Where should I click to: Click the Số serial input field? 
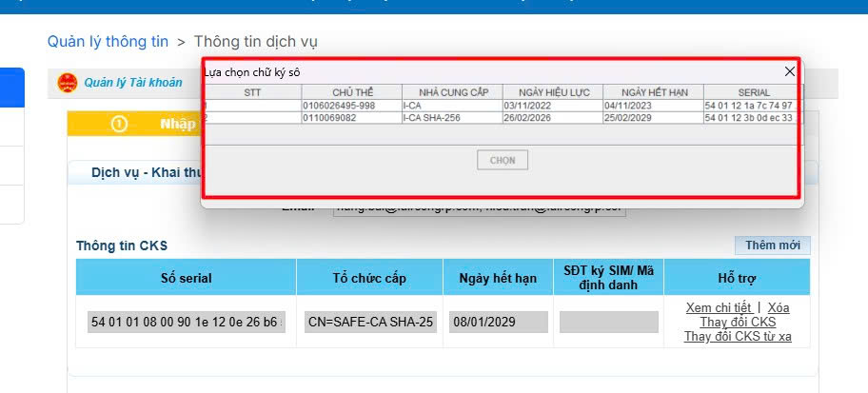(x=186, y=323)
